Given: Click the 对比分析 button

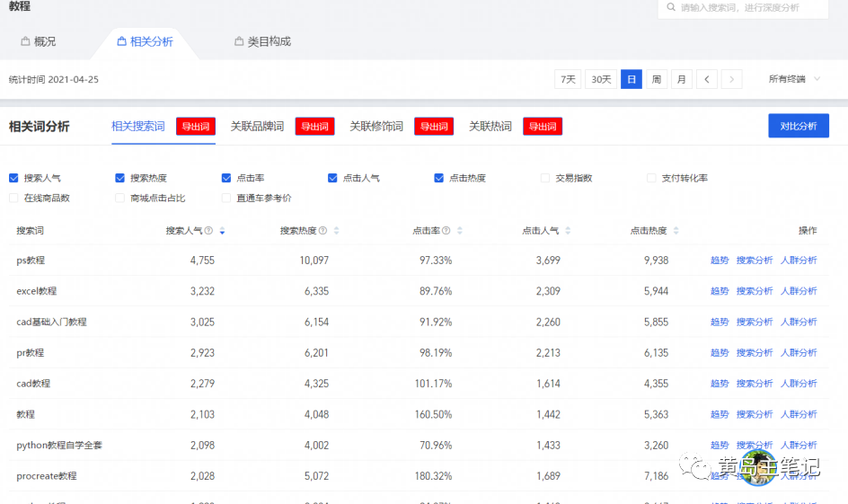Looking at the screenshot, I should [798, 127].
